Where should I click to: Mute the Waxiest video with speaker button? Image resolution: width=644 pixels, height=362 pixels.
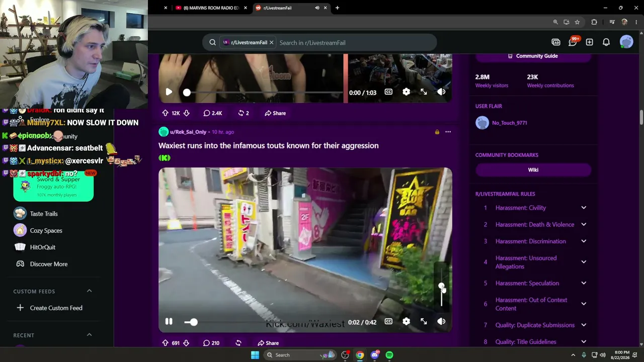point(441,321)
